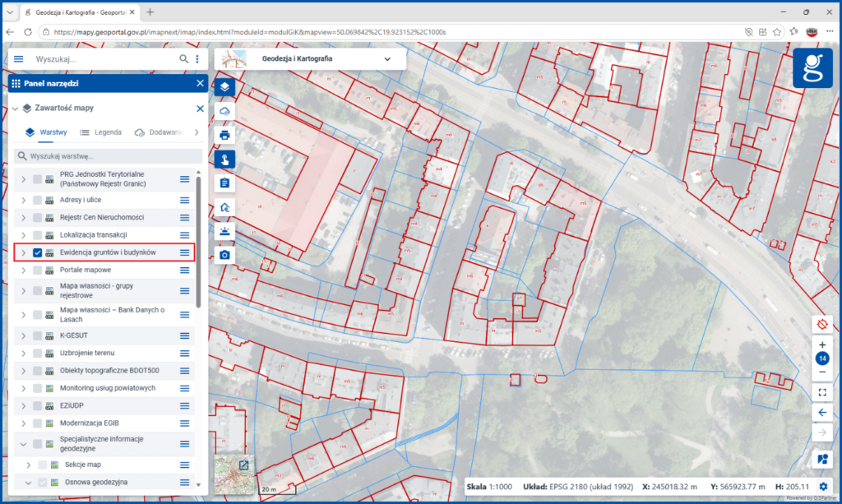Open a new browser tab
This screenshot has width=842, height=504.
click(x=150, y=12)
